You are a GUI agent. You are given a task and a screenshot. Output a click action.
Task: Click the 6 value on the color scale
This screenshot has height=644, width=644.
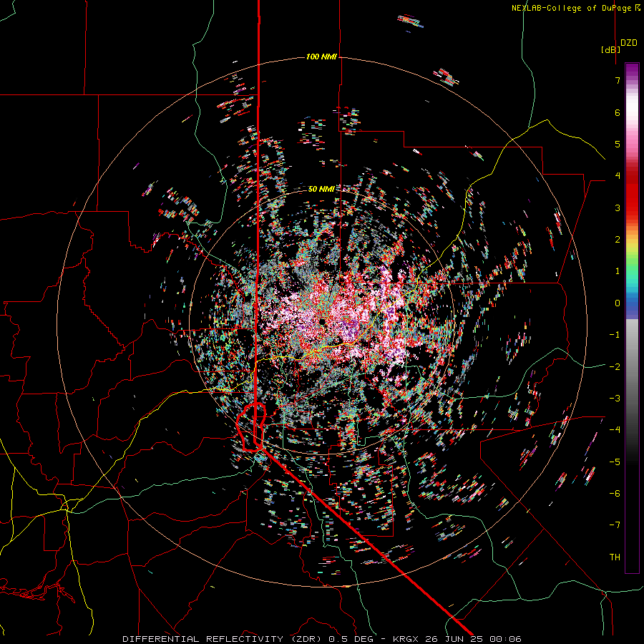point(618,112)
